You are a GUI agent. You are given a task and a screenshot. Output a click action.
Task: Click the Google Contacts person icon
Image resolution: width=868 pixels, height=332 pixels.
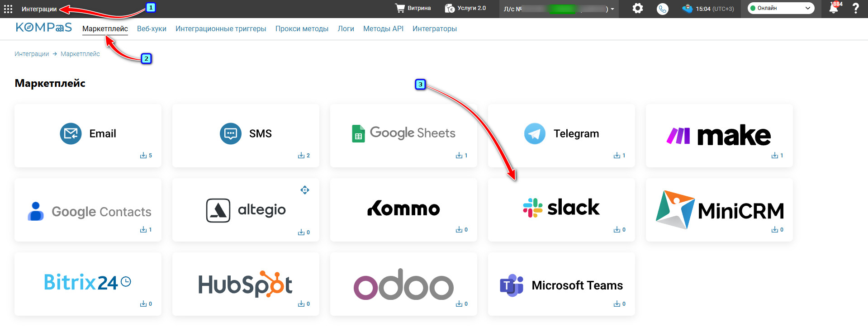click(36, 211)
